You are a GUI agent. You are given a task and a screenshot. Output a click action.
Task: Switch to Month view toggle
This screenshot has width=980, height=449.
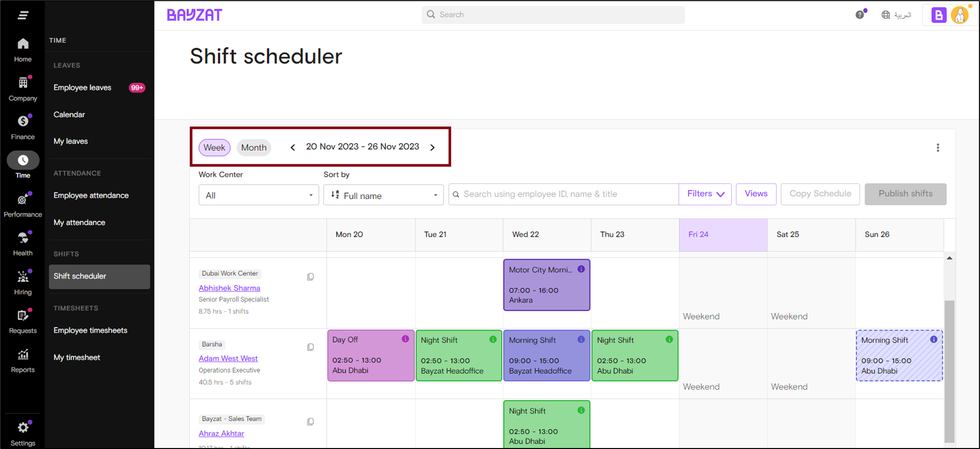254,148
